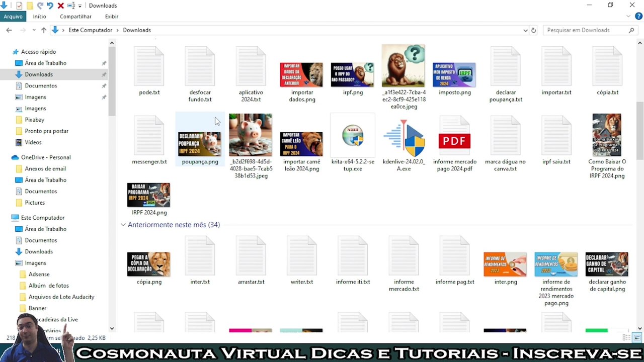Select the informe iti.txt file icon
Viewport: 644px width, 362px height.
pyautogui.click(x=353, y=256)
